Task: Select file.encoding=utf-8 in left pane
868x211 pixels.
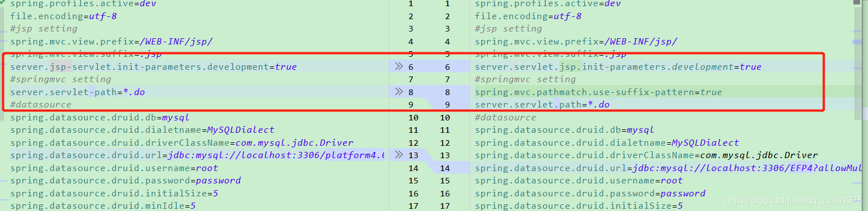Action: pyautogui.click(x=63, y=16)
